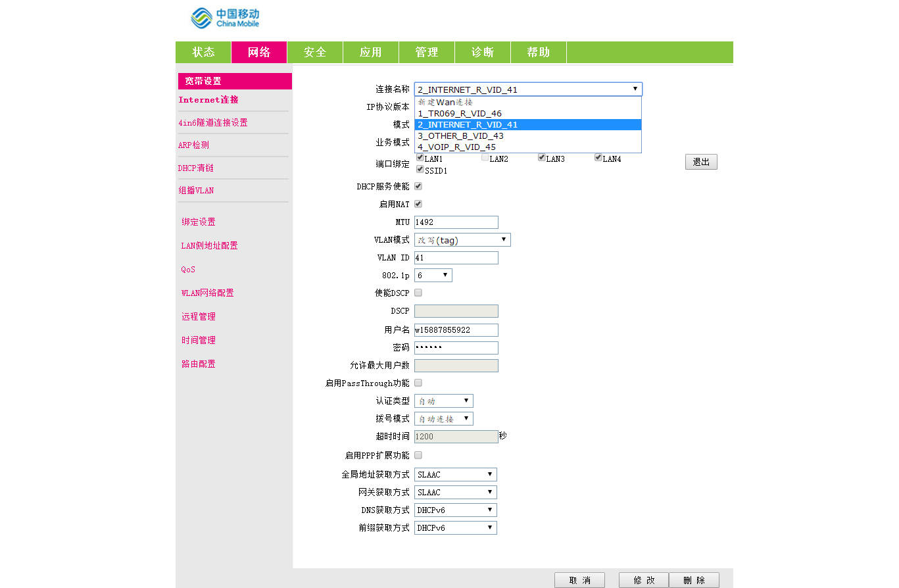Open the 诊断 tab
Image resolution: width=899 pixels, height=588 pixels.
[x=483, y=53]
